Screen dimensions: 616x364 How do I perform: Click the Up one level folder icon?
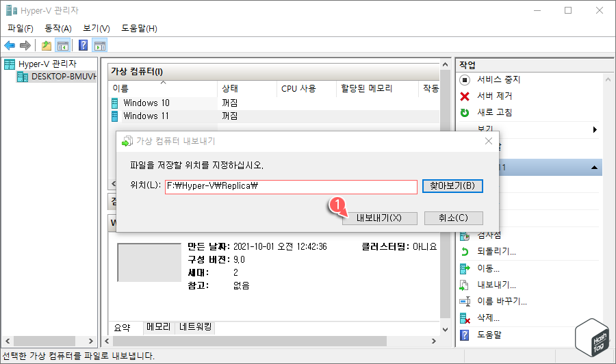click(47, 46)
